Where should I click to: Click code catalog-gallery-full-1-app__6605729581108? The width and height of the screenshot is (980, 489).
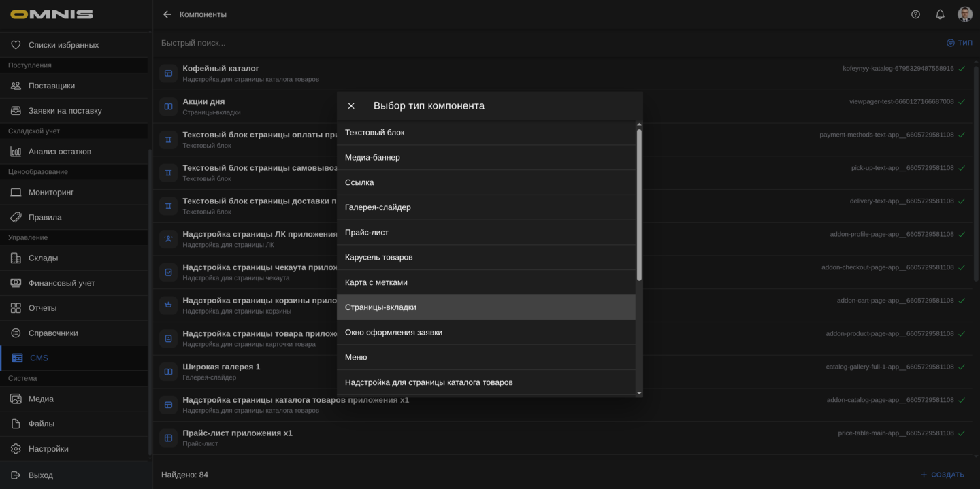[x=890, y=367]
